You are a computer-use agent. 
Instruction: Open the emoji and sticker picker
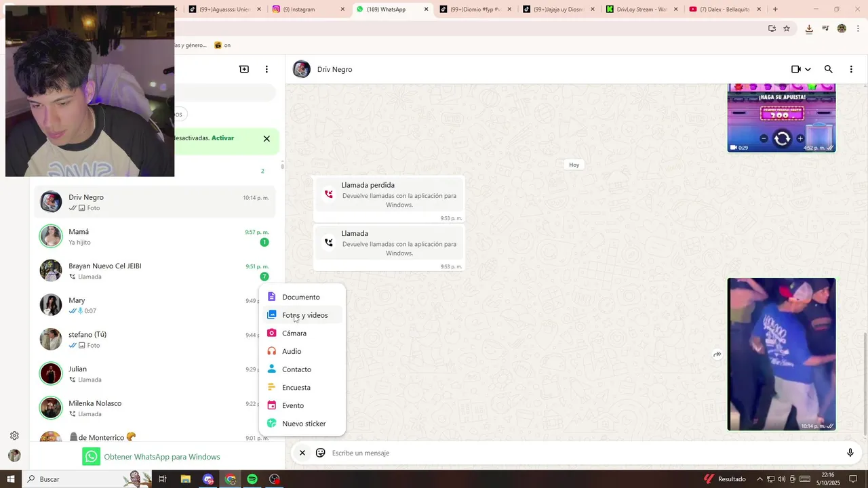point(321,453)
